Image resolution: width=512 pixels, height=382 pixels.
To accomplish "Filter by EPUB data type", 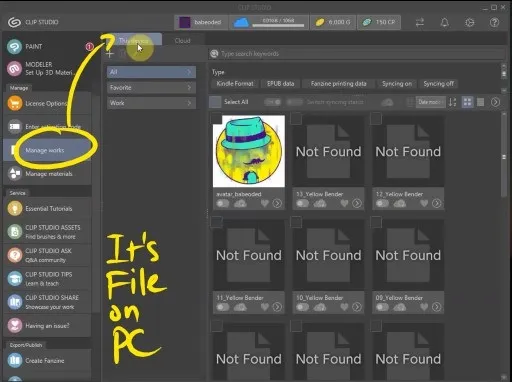I will tap(281, 84).
